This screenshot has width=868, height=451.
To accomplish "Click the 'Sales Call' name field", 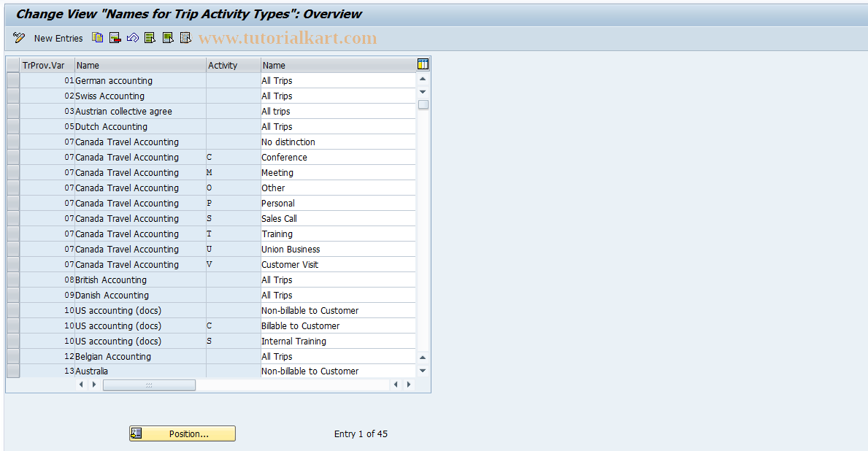I will [338, 219].
